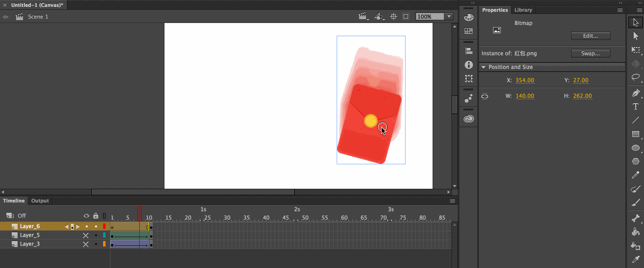Select the Pen tool

coord(636,93)
